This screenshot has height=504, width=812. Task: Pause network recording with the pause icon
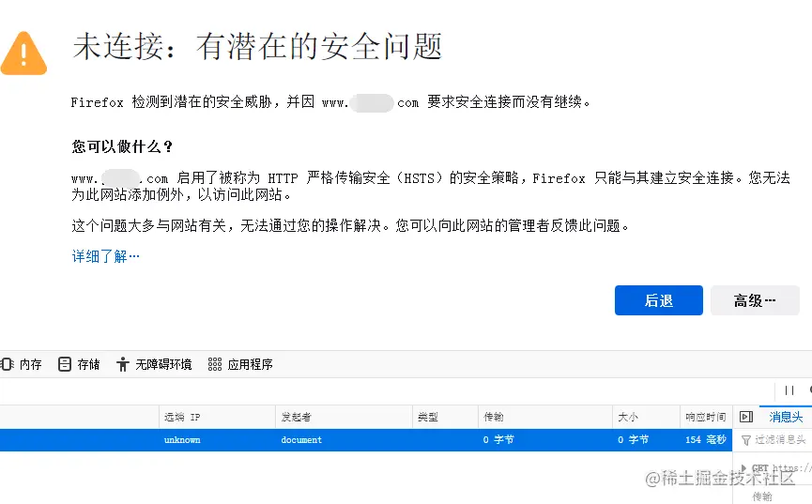click(x=789, y=390)
